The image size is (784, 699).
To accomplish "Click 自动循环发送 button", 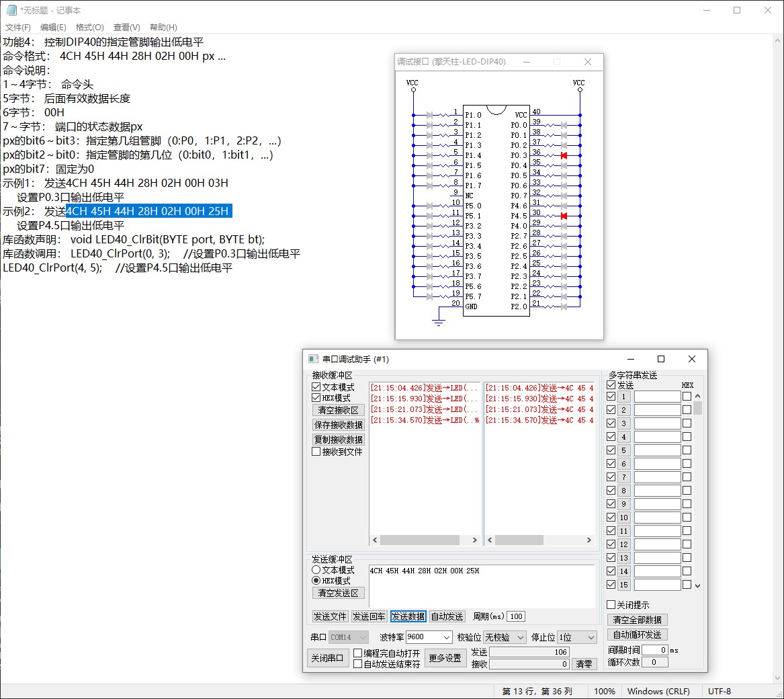I will pos(637,634).
